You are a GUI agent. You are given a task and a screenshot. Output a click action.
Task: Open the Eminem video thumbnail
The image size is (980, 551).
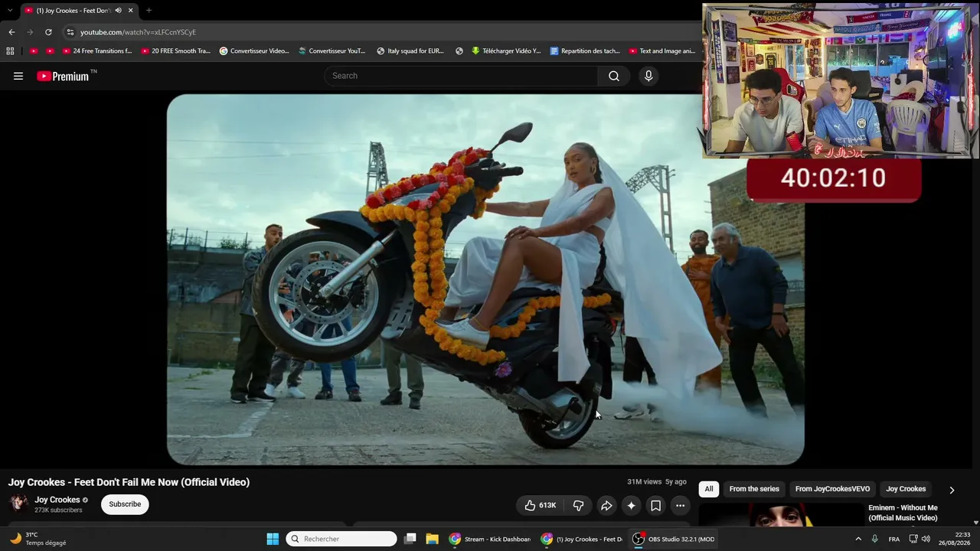click(x=781, y=515)
